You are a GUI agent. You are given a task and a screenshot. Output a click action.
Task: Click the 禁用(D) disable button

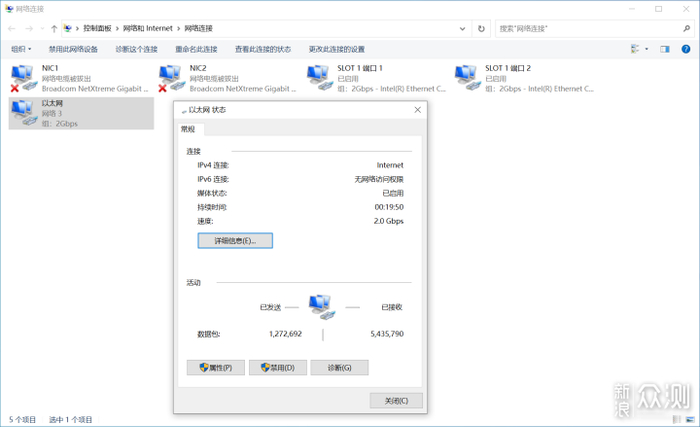point(278,368)
